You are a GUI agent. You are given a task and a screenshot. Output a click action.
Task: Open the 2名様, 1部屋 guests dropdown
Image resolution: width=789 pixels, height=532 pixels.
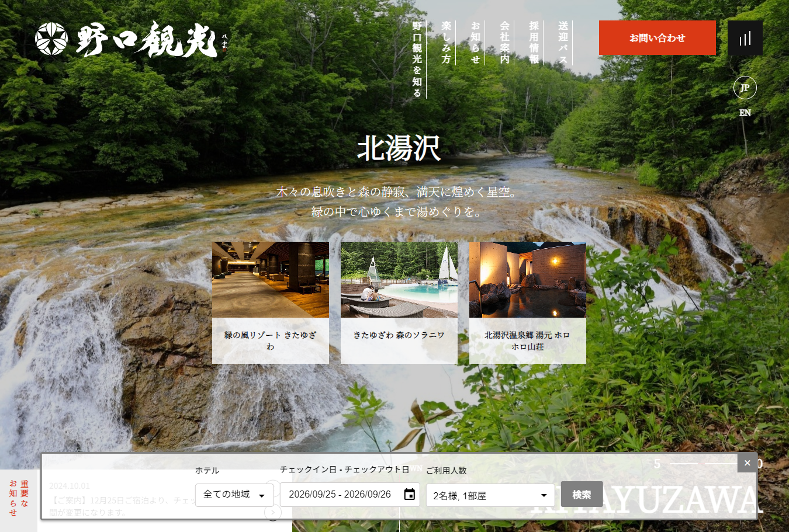[x=490, y=495]
